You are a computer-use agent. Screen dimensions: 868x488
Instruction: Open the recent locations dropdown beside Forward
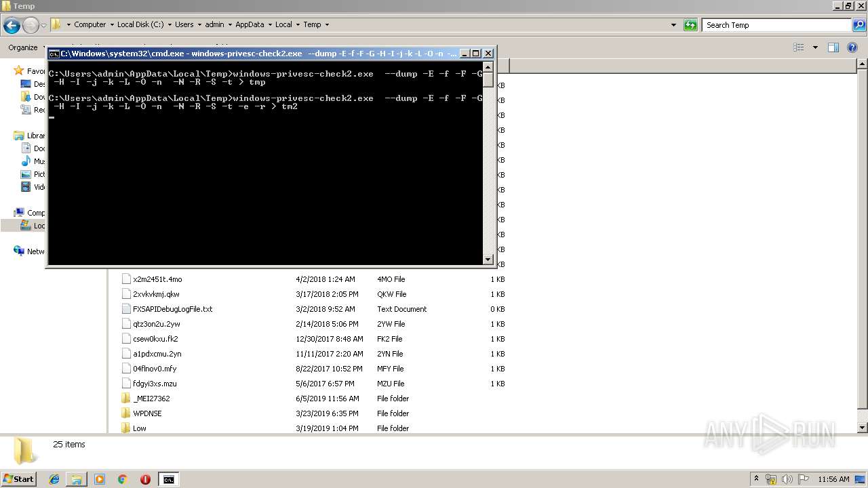pyautogui.click(x=43, y=26)
